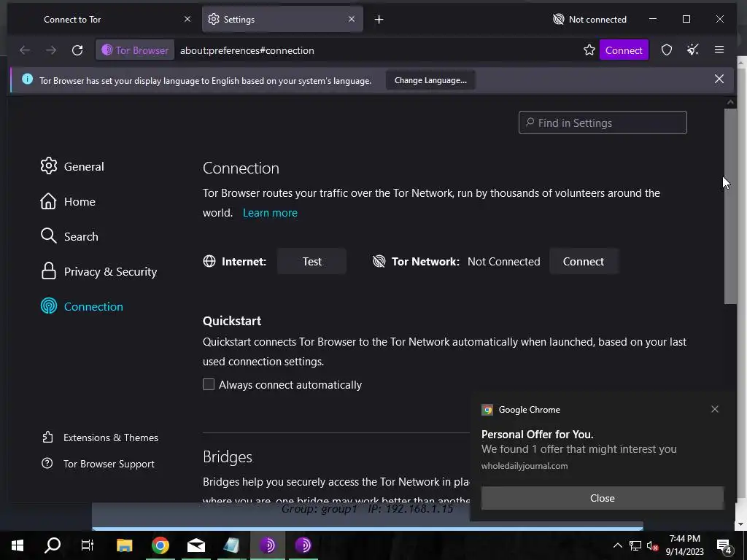
Task: Click Connect next to Tor Network status
Action: 584,262
